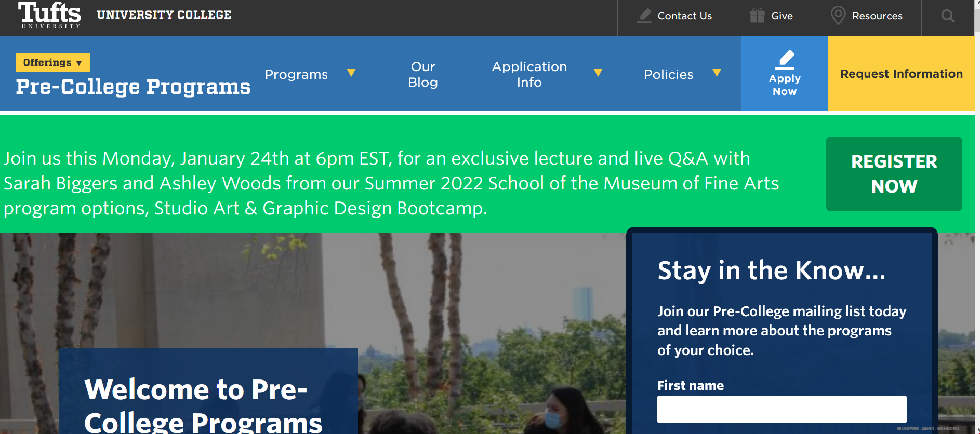Viewport: 980px width, 434px height.
Task: Click the 'Welcome to Pre-College Programs' heading
Action: [x=203, y=405]
